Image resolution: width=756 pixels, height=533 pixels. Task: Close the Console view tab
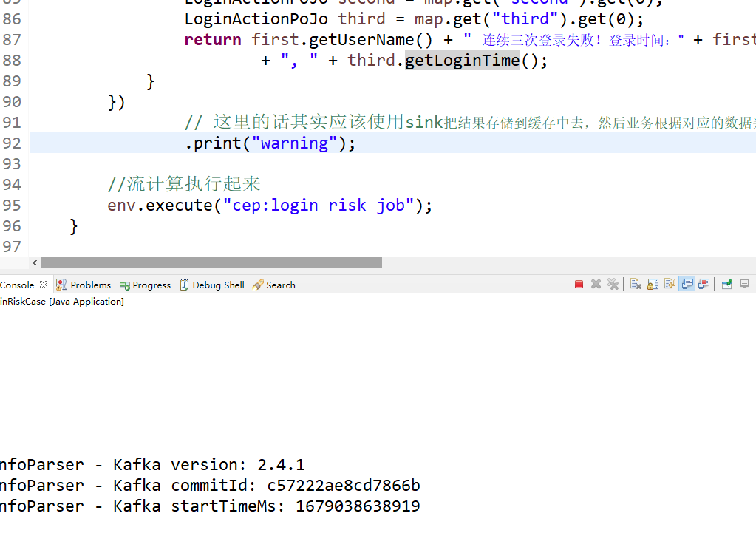pos(44,285)
